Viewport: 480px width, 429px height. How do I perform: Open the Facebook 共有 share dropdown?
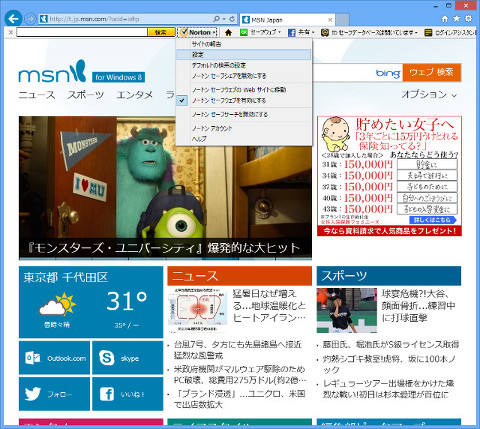(x=301, y=32)
